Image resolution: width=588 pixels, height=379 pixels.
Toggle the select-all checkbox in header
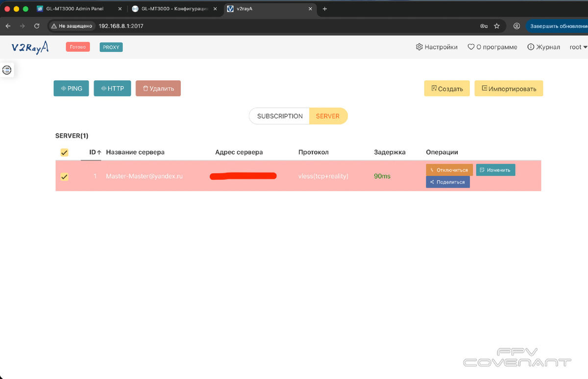(64, 153)
